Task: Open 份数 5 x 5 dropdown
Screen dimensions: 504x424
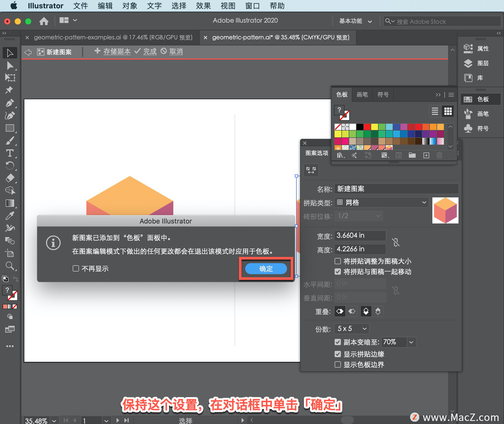Action: [x=352, y=329]
